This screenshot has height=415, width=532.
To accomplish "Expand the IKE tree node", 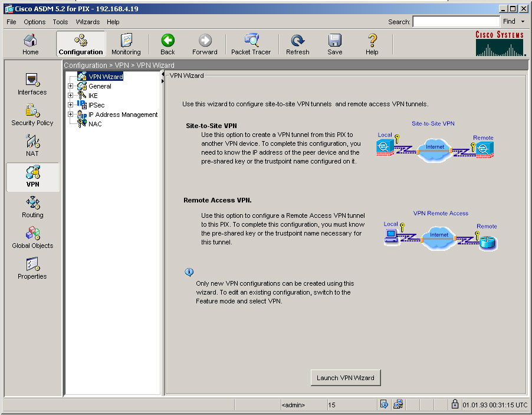I will click(x=71, y=96).
